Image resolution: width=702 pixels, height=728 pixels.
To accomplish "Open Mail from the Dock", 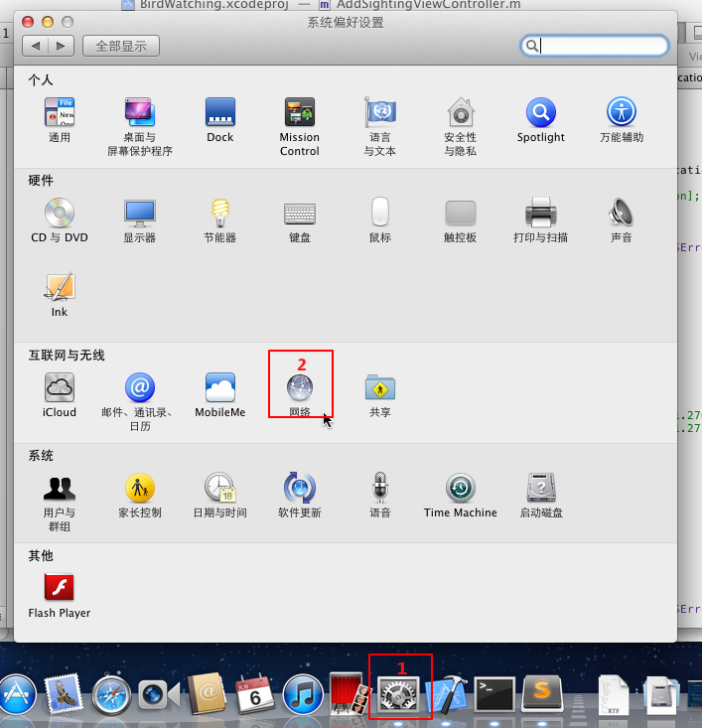I will (x=64, y=694).
